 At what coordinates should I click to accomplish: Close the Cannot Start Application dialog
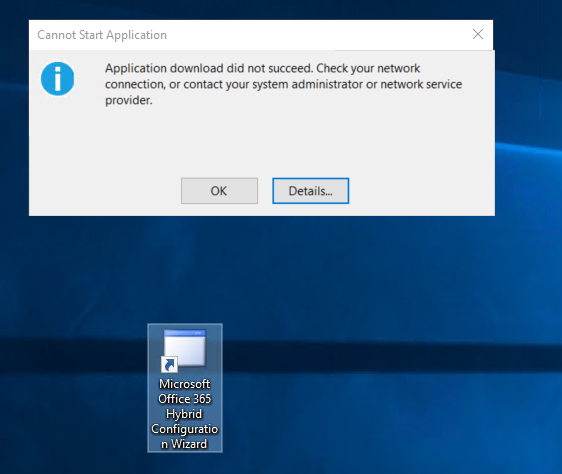478,34
